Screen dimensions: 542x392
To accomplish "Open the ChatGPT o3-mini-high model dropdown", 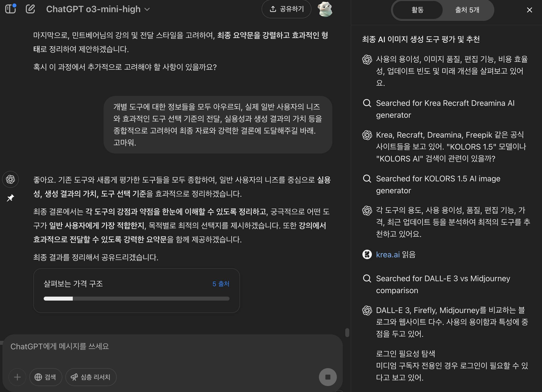I will click(x=98, y=9).
